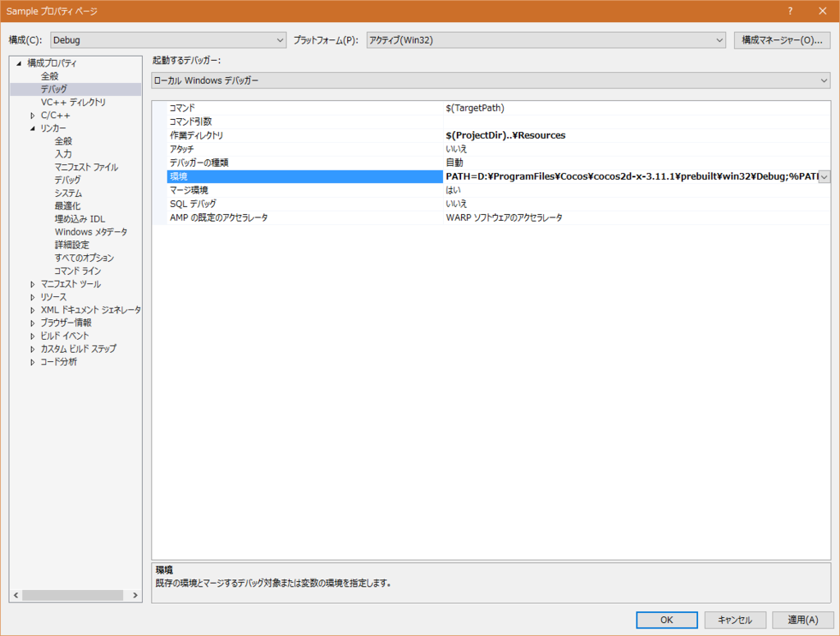
Task: Click tree scrollbar right arrow
Action: tap(135, 595)
